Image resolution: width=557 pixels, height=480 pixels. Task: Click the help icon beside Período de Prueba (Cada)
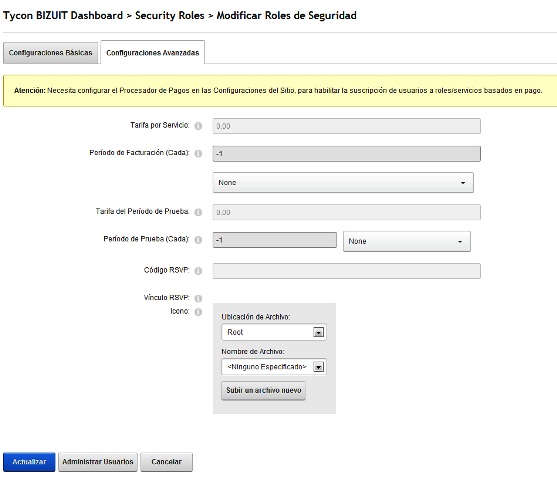198,239
